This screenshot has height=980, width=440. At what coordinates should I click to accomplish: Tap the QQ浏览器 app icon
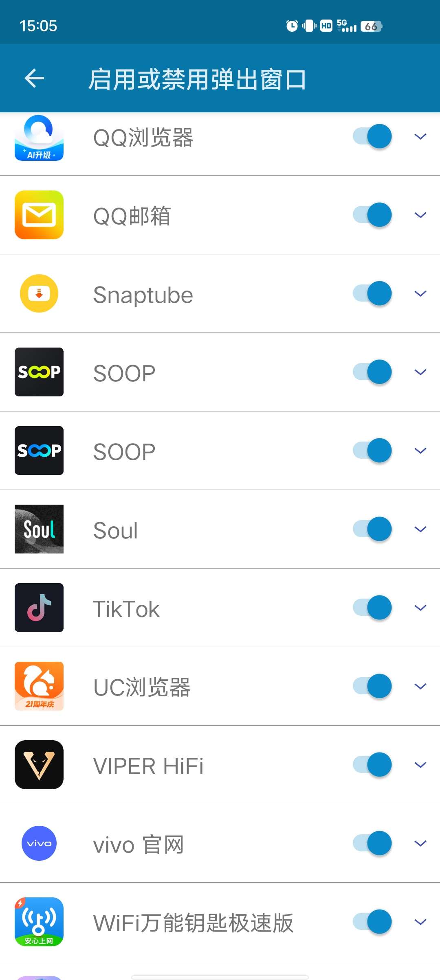click(x=39, y=138)
